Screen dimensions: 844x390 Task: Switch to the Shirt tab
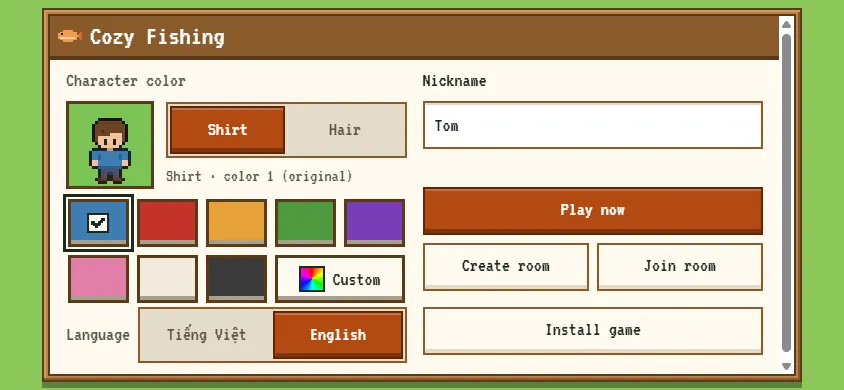[227, 130]
